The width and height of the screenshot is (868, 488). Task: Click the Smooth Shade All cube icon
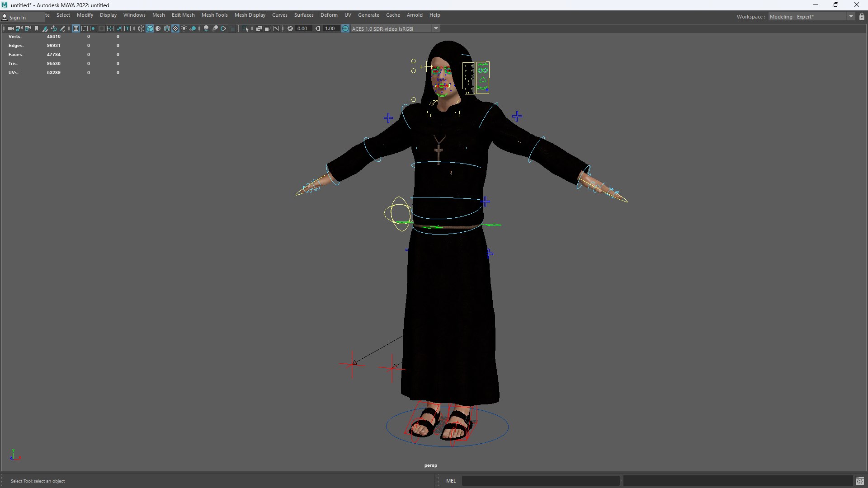150,28
